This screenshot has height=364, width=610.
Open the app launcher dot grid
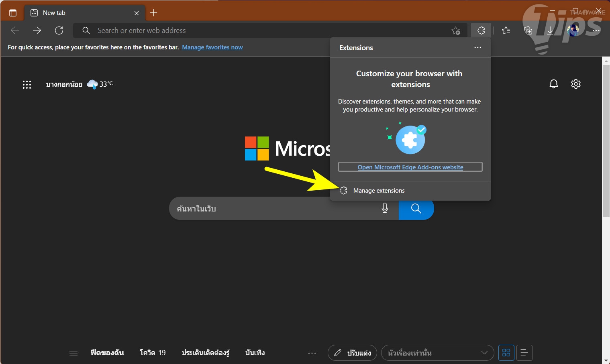pyautogui.click(x=27, y=84)
